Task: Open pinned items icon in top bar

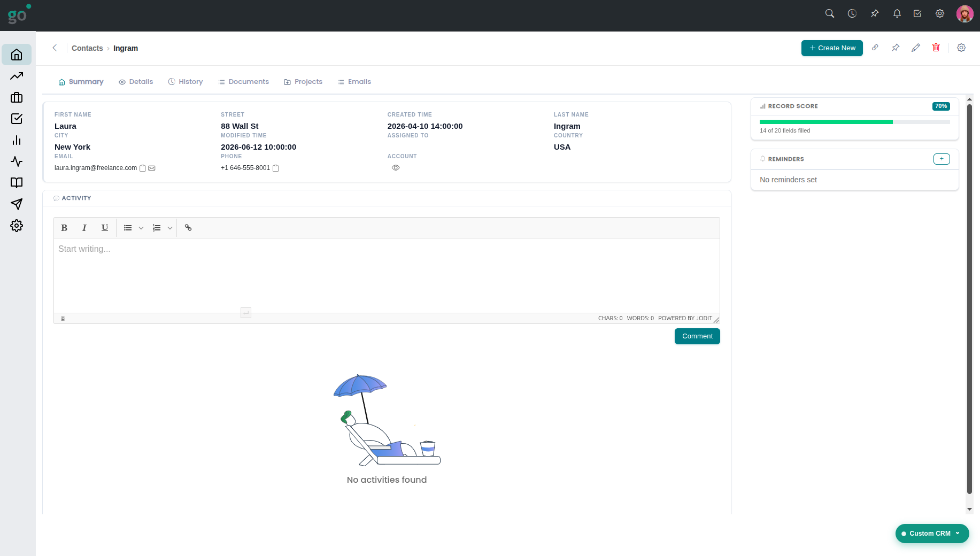Action: [x=875, y=13]
